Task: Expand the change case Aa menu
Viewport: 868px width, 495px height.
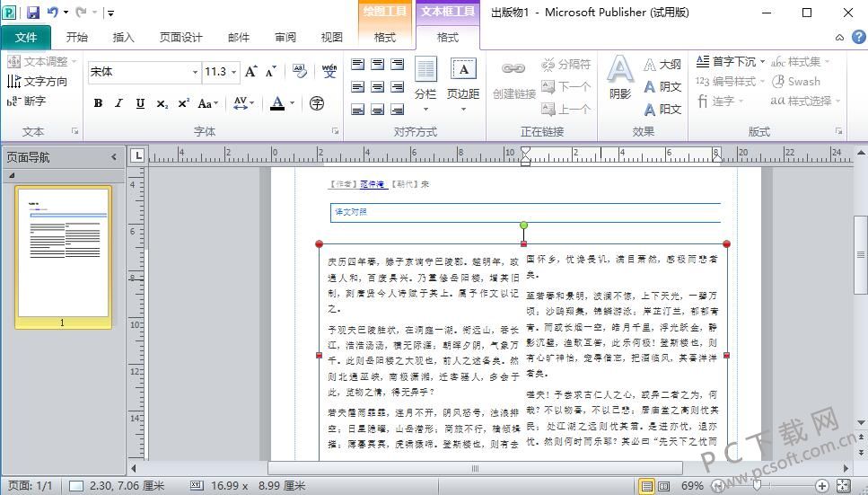Action: 208,103
